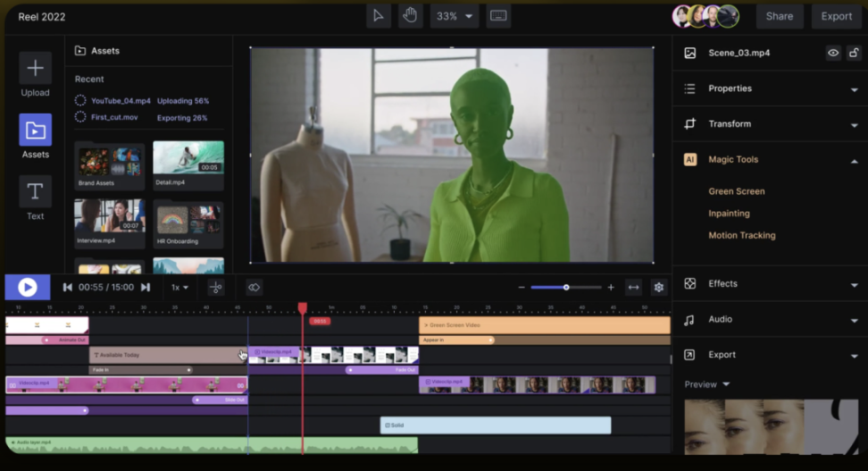Click the Upload plus icon
The width and height of the screenshot is (868, 471).
(x=35, y=69)
